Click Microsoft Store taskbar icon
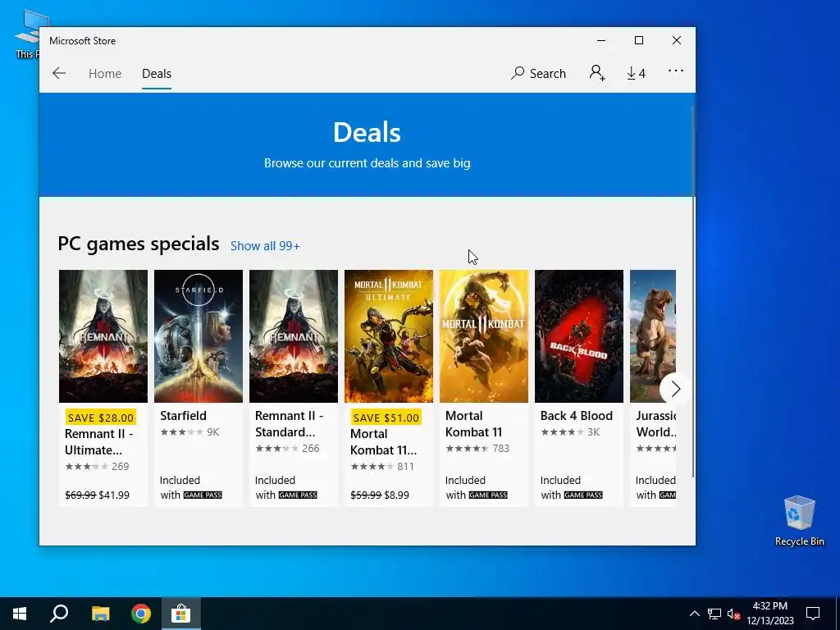The width and height of the screenshot is (840, 630). (x=181, y=614)
